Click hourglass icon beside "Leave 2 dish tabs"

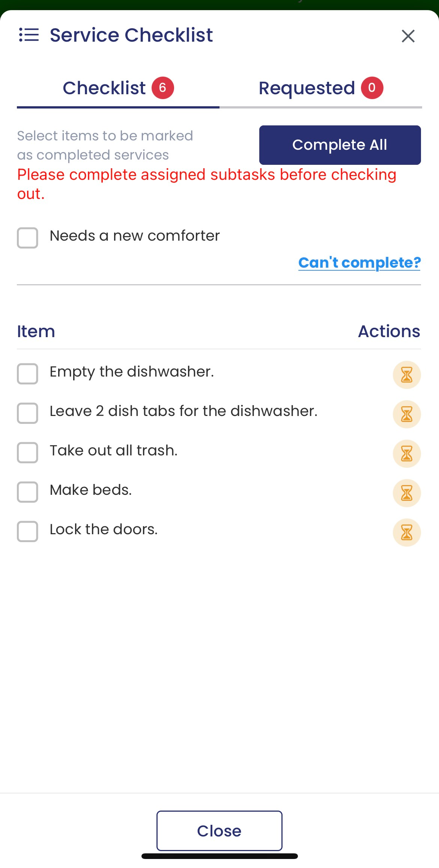click(406, 414)
